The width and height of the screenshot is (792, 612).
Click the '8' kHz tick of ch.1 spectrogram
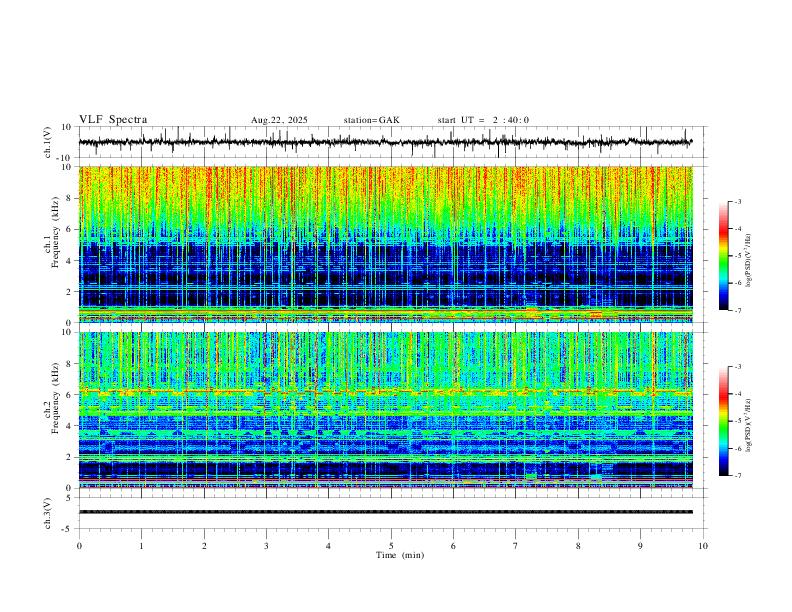click(x=69, y=198)
